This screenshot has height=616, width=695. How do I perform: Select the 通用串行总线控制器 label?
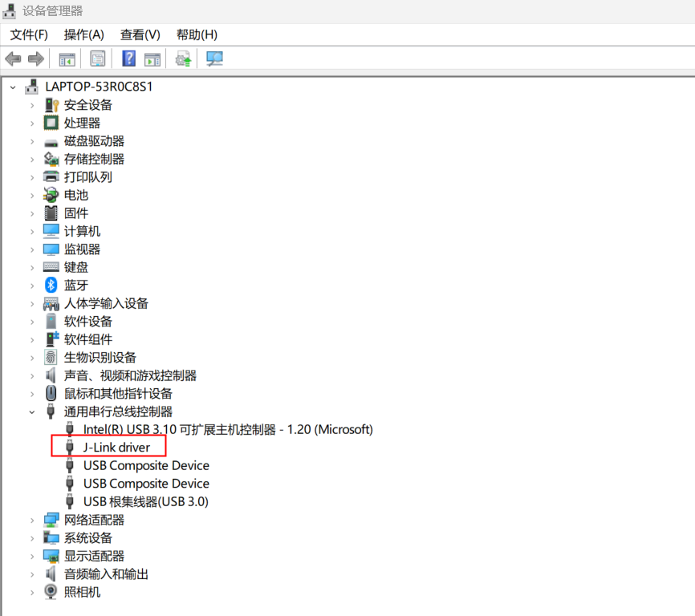tap(118, 411)
